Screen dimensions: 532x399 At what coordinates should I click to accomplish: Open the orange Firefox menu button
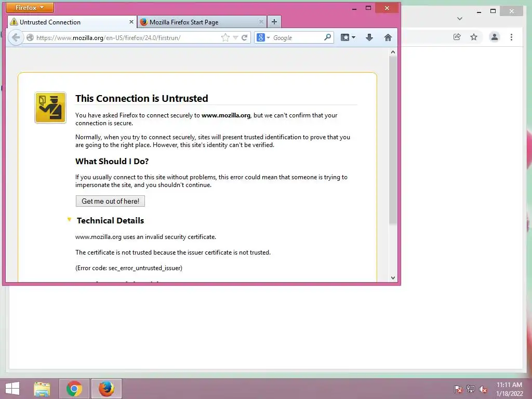tap(30, 7)
